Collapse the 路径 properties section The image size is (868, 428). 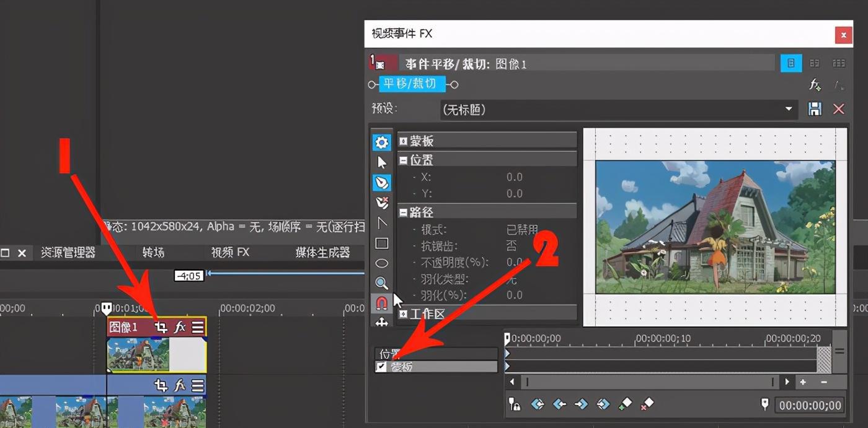403,212
